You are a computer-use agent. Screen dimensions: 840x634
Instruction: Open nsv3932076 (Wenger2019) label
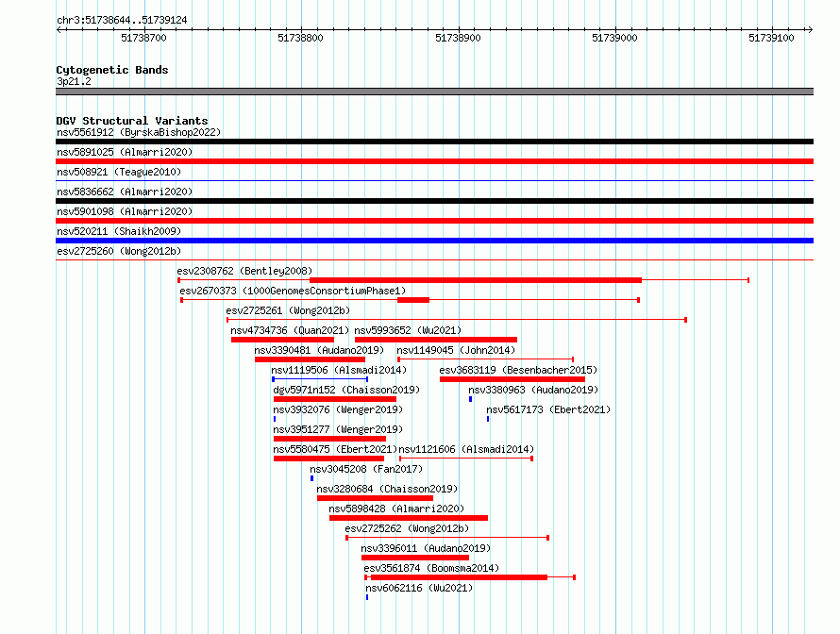coord(338,409)
